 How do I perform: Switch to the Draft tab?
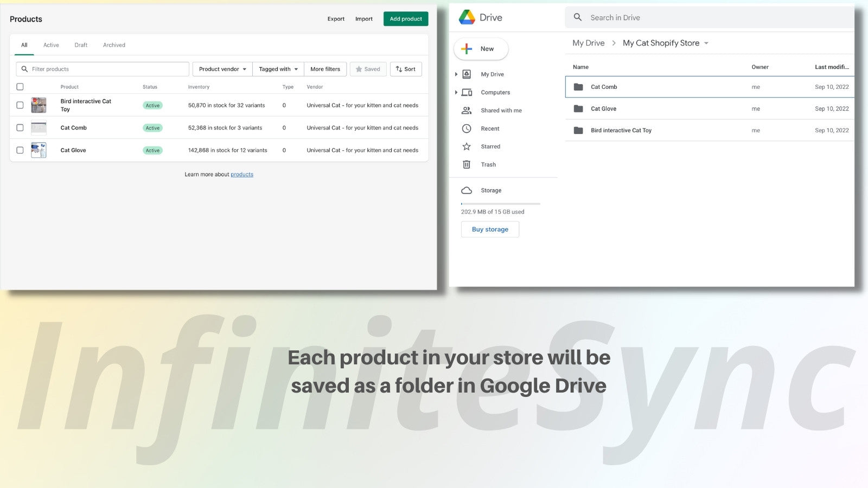(x=81, y=44)
